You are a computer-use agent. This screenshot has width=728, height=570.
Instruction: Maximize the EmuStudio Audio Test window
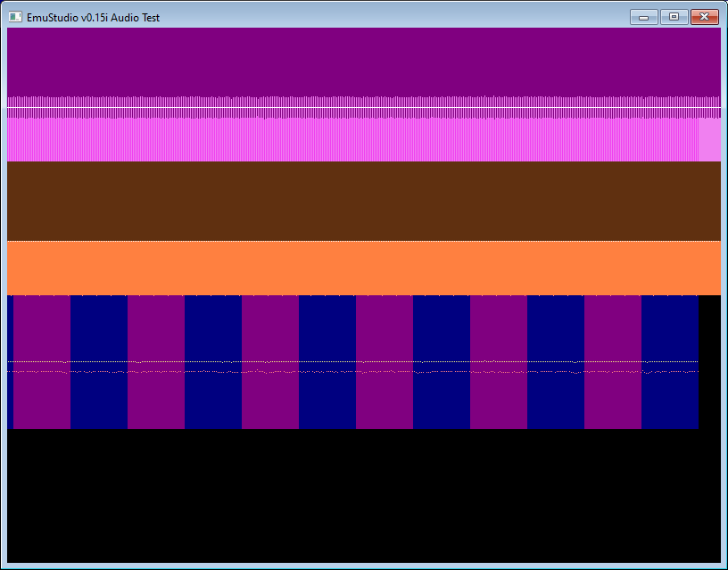[674, 17]
